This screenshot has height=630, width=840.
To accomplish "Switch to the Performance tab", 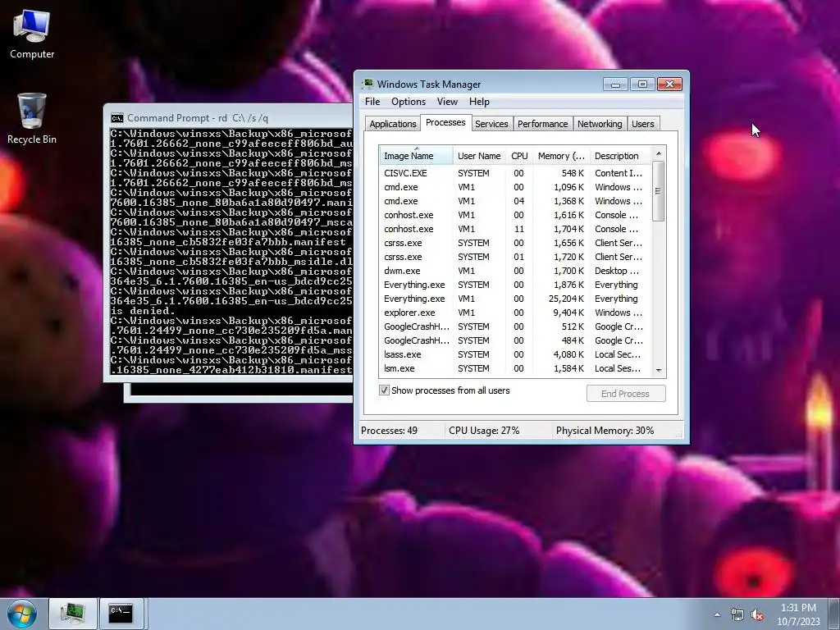I will (542, 124).
